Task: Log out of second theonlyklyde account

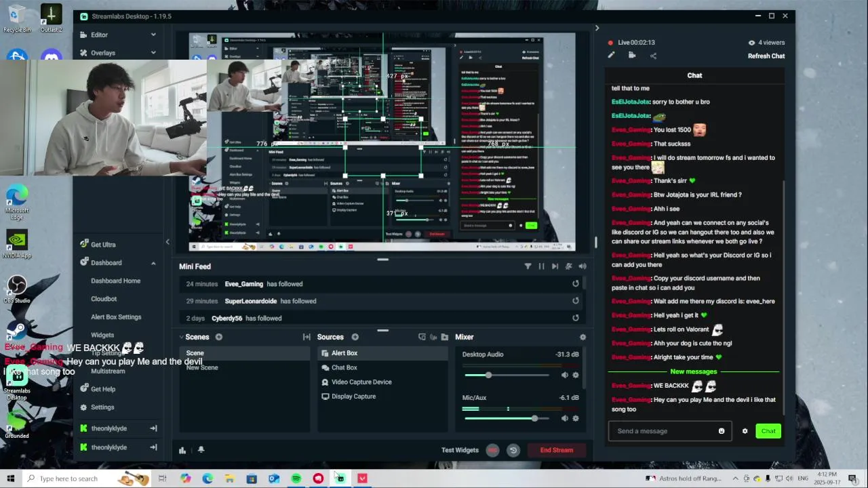Action: tap(153, 447)
